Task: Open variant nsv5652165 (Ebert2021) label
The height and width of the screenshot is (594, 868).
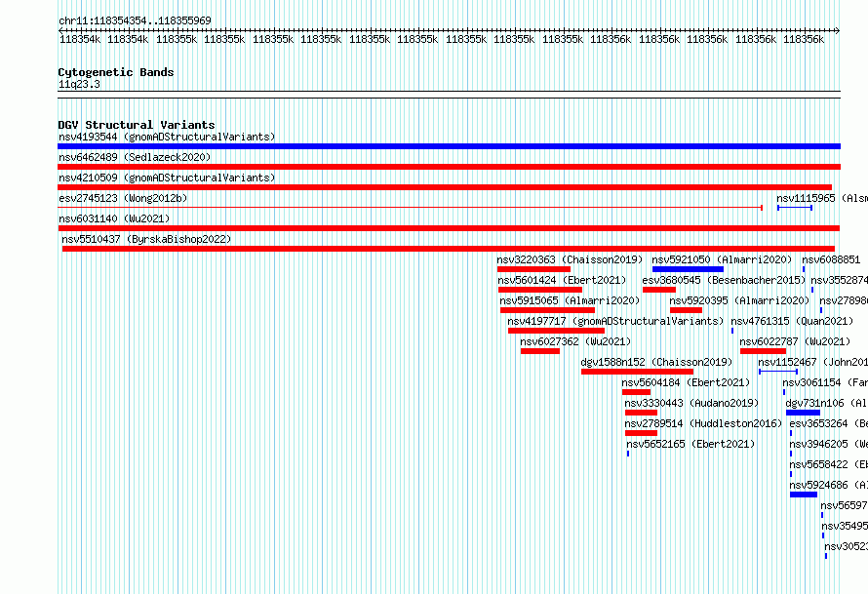Action: pyautogui.click(x=690, y=444)
